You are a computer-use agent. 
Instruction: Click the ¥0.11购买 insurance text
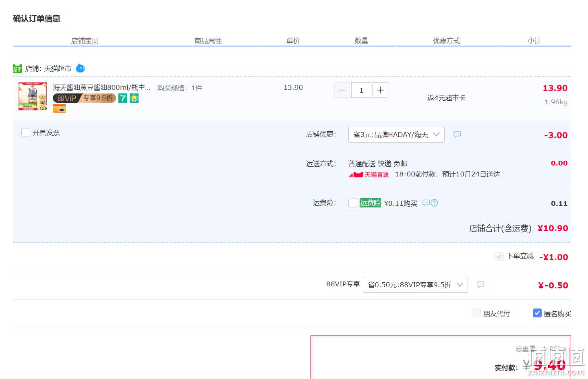click(401, 203)
